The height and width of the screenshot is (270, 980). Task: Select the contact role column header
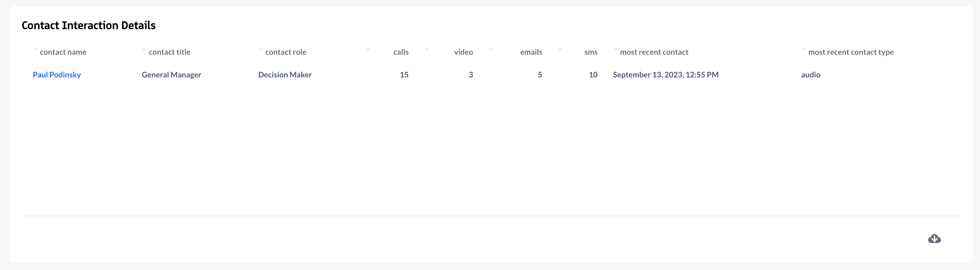coord(285,52)
